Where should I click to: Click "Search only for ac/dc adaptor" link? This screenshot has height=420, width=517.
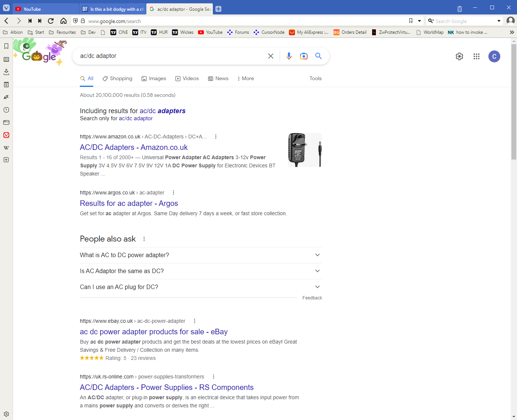pos(136,118)
